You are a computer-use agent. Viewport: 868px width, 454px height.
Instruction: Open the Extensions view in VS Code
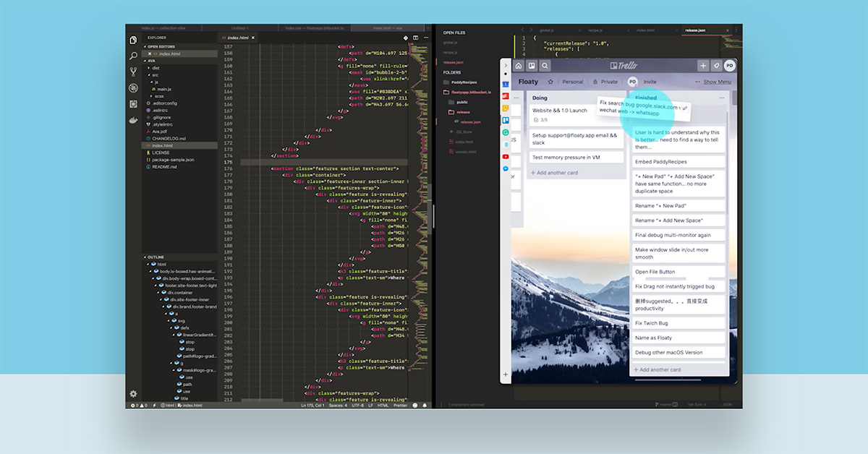(x=134, y=104)
